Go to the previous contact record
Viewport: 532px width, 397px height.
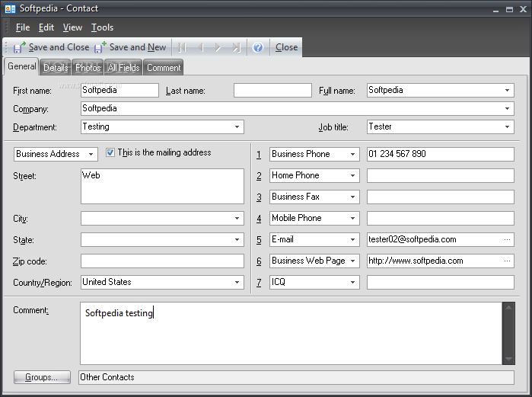pyautogui.click(x=200, y=47)
